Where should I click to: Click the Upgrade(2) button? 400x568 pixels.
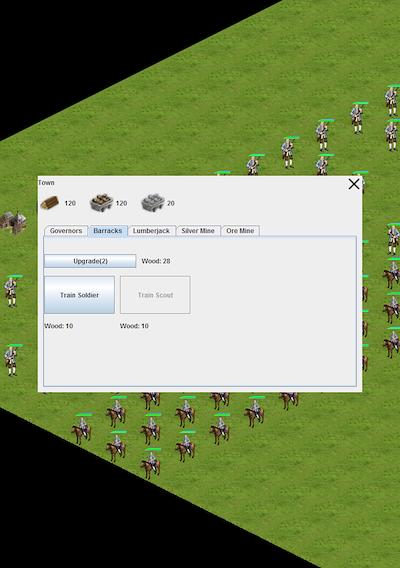click(90, 261)
